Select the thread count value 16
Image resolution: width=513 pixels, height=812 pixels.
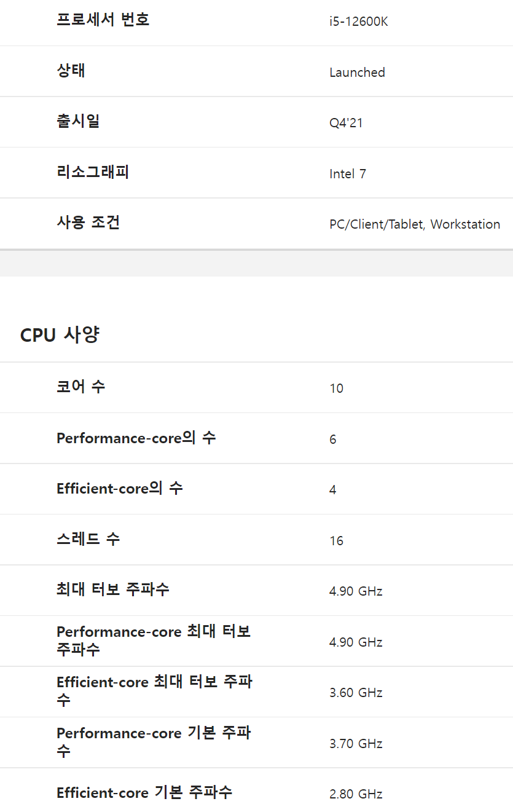click(x=336, y=541)
